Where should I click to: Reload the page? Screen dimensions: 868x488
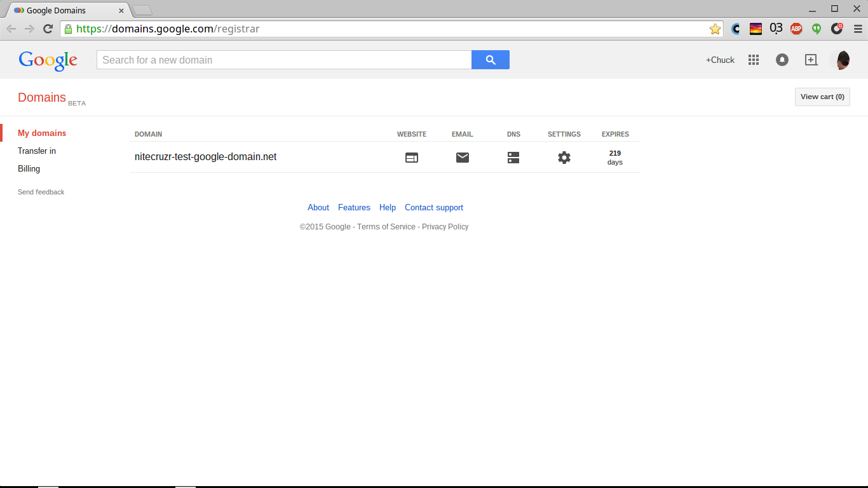click(x=48, y=29)
